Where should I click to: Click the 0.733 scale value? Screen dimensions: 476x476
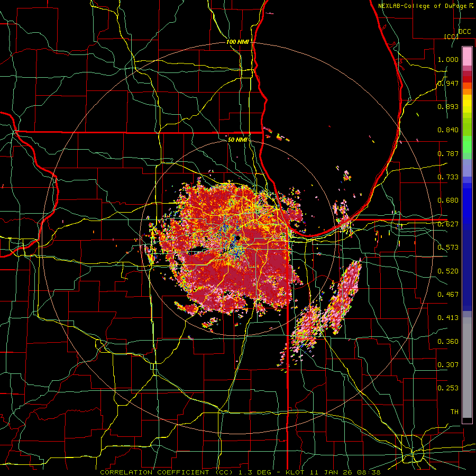pos(448,177)
